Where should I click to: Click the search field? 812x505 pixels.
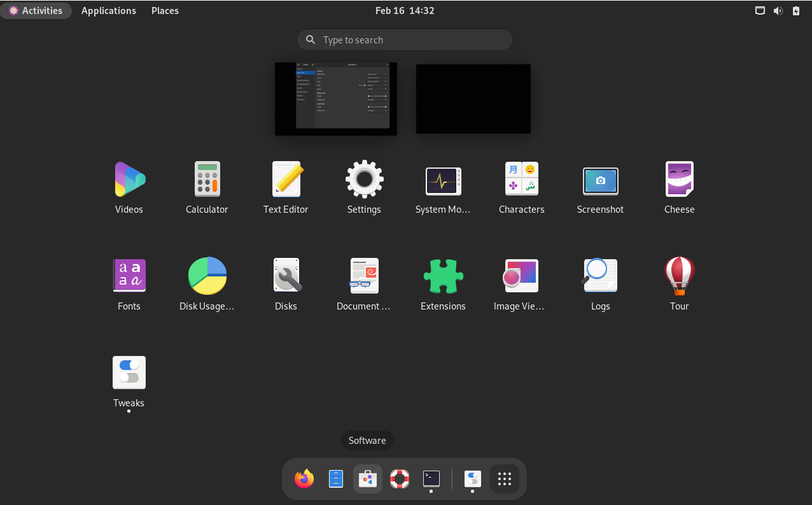coord(405,40)
